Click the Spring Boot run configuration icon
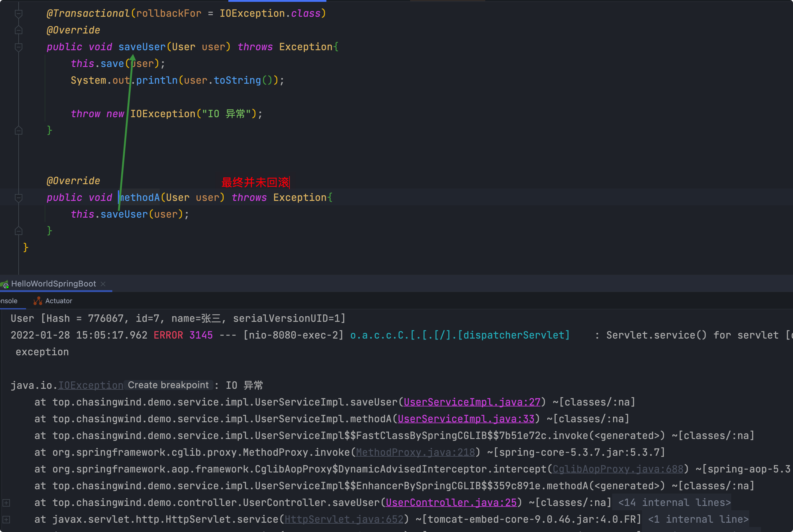The image size is (793, 532). [5, 284]
